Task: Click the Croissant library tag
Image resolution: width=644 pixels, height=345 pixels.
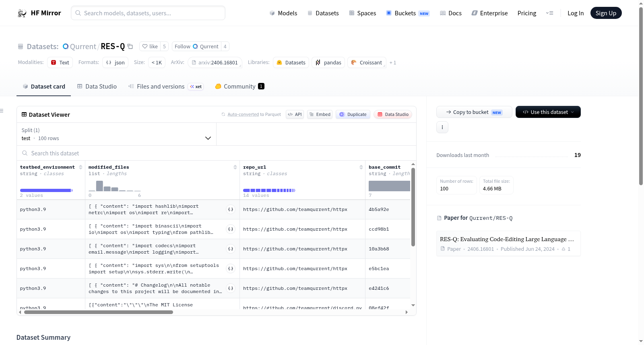Action: (367, 62)
